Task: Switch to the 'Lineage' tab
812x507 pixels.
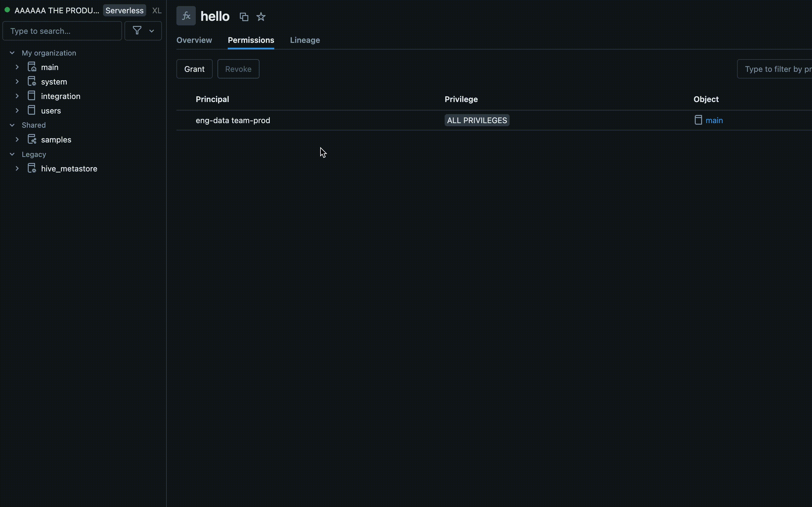Action: click(x=304, y=40)
